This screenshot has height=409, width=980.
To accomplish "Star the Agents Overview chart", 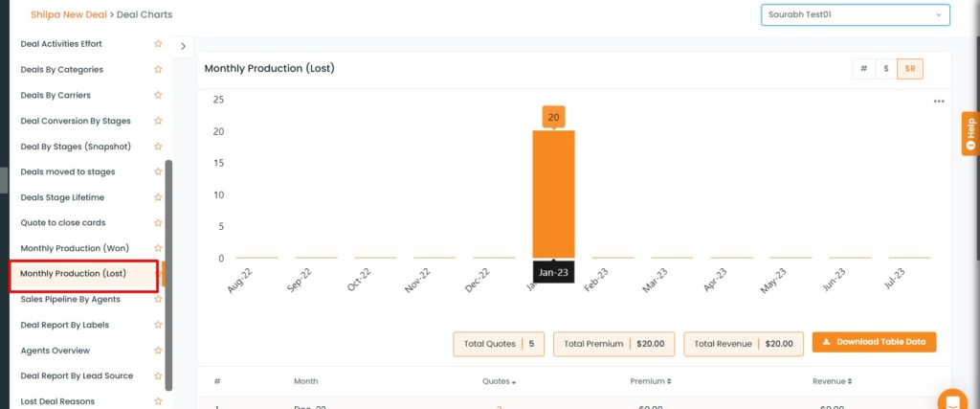I will tap(158, 351).
